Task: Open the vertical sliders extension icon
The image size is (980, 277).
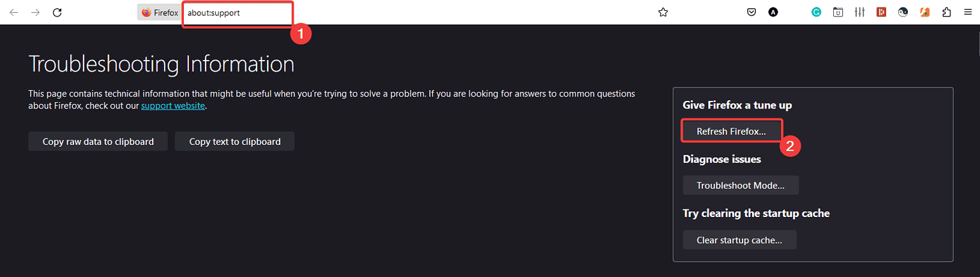Action: tap(859, 12)
